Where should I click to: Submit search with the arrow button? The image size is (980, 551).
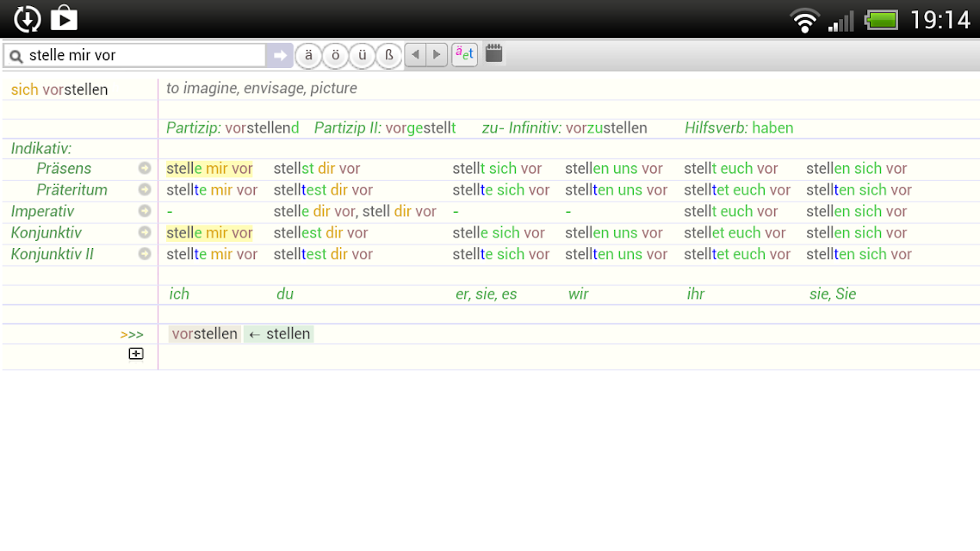click(280, 56)
